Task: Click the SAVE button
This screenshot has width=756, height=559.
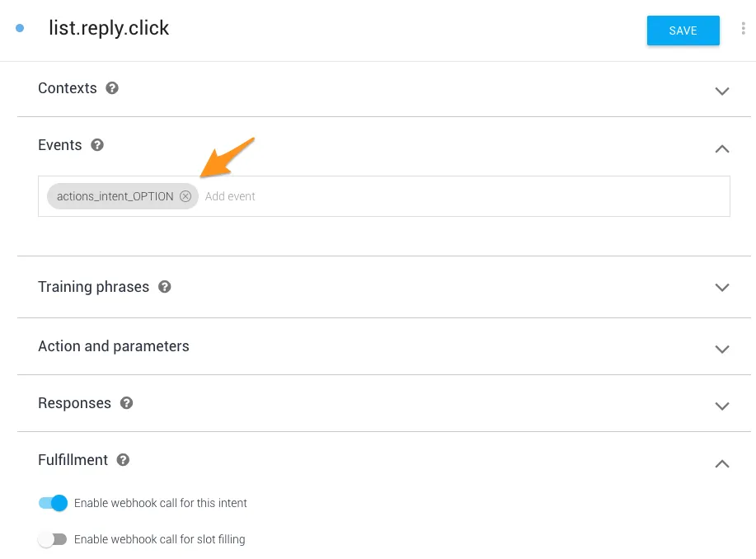Action: pos(683,31)
